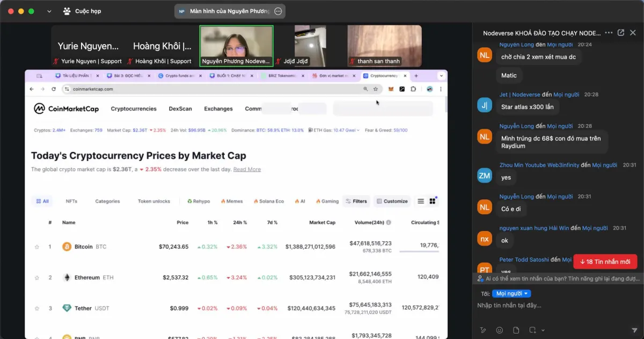Open a new browser tab

coord(416,76)
